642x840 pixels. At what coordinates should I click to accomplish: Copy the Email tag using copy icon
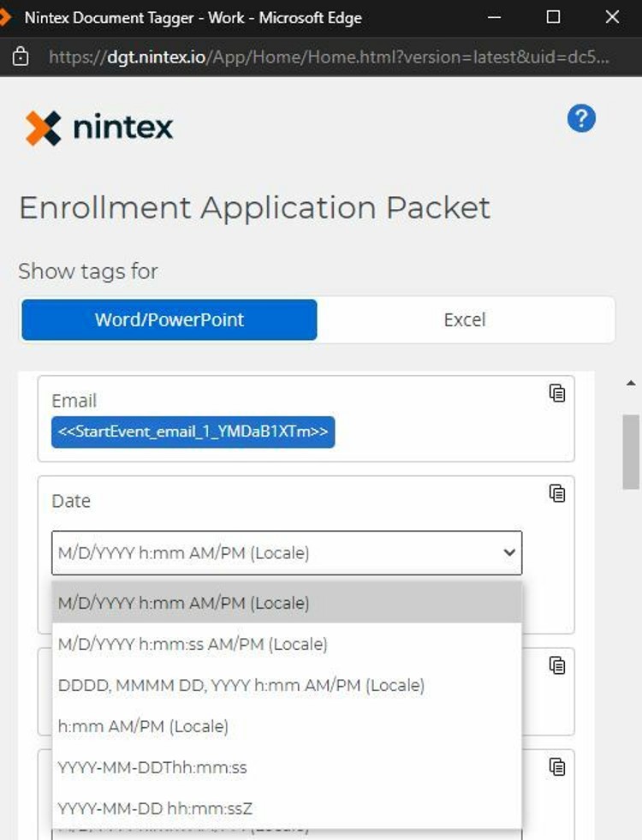point(557,393)
